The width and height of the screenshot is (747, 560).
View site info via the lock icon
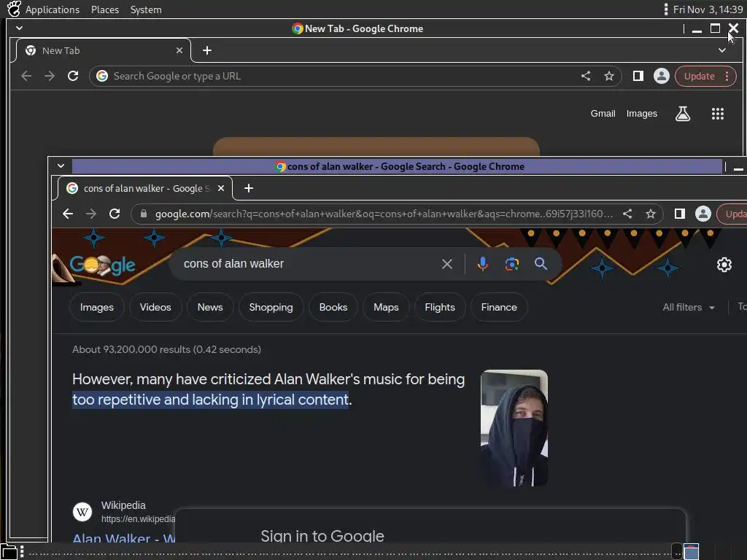(x=144, y=214)
